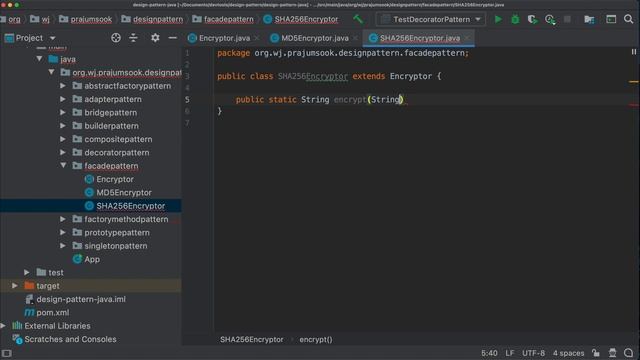The image size is (640, 360).
Task: Run with coverage icon
Action: (532, 19)
